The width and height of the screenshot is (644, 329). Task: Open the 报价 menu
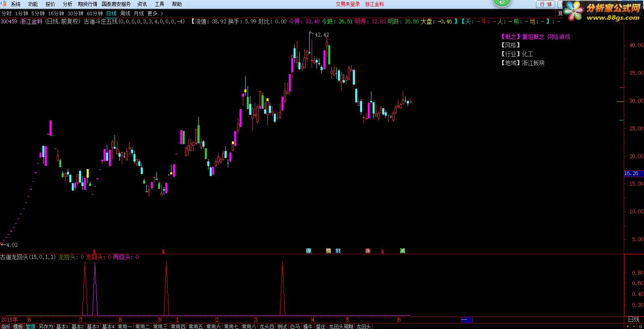coord(50,4)
